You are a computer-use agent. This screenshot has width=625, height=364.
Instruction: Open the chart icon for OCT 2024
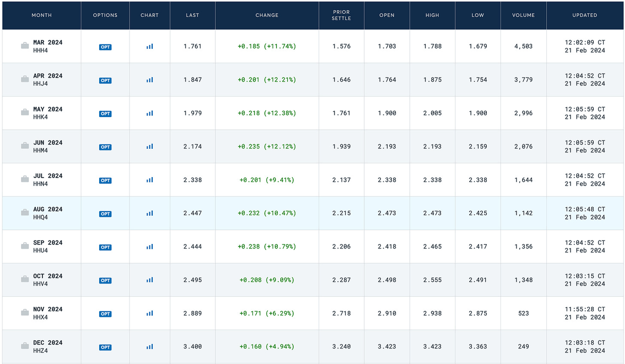pos(149,280)
